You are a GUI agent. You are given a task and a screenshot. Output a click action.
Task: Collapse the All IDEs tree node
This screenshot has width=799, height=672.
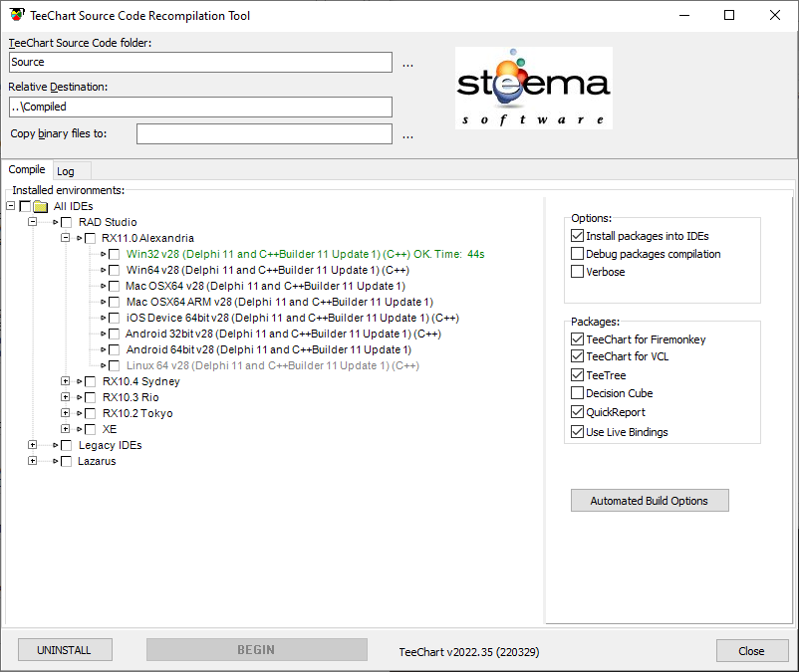point(11,206)
